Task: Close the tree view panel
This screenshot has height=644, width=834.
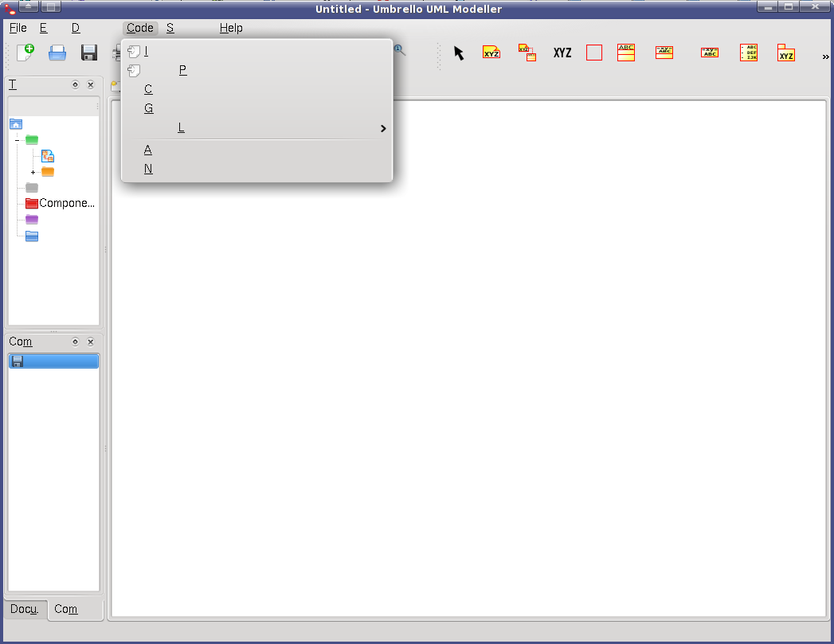Action: click(x=90, y=85)
